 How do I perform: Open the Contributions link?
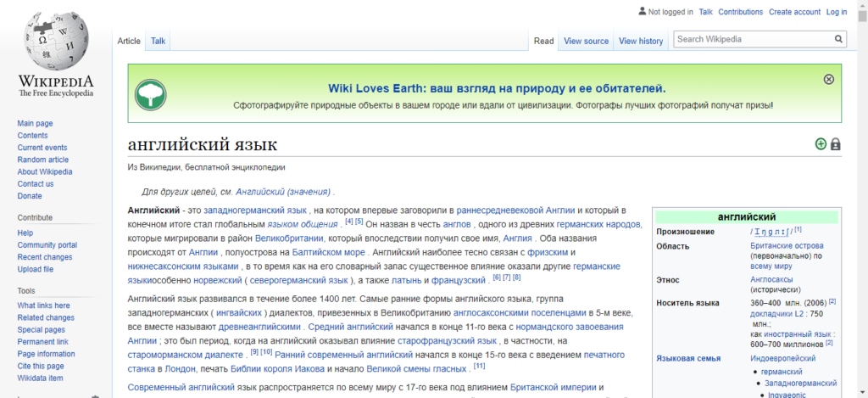(740, 12)
